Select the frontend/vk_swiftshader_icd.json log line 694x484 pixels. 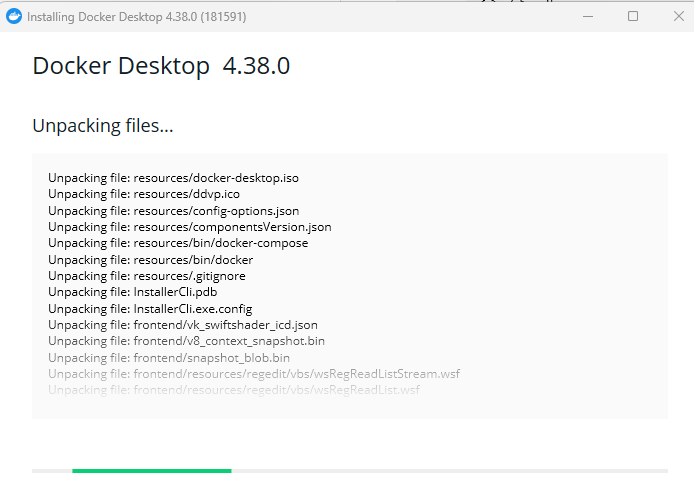tap(183, 325)
